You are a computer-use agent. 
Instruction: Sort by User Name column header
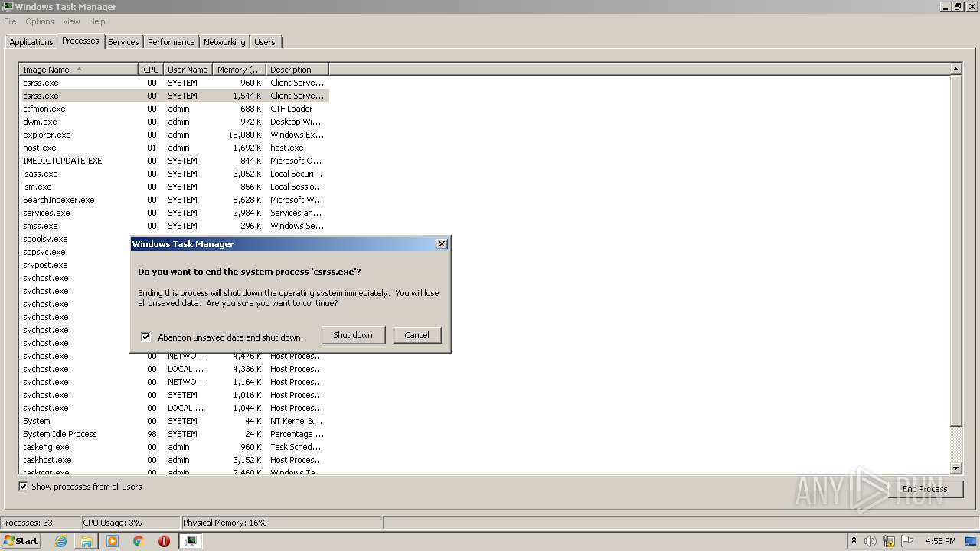click(x=188, y=70)
